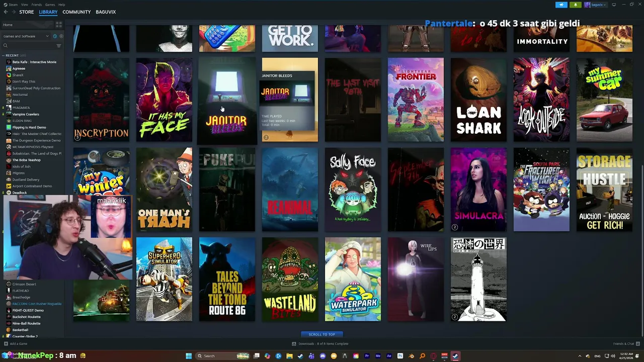Image resolution: width=644 pixels, height=362 pixels.
Task: Open the Inscryption game cover
Action: click(x=101, y=100)
